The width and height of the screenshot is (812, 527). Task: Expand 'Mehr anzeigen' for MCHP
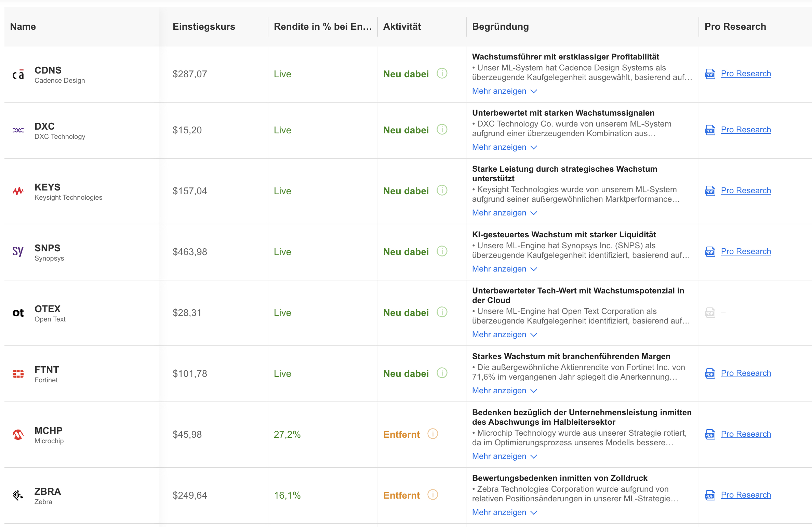click(505, 456)
